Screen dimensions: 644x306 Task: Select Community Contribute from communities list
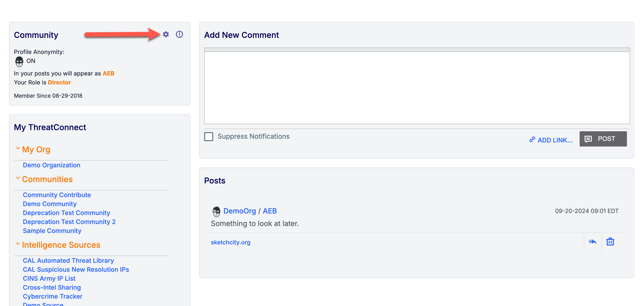point(57,194)
